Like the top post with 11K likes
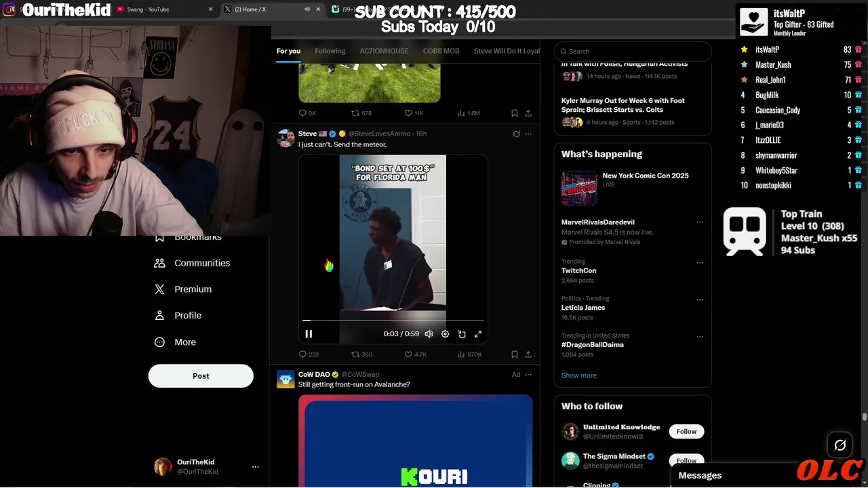This screenshot has height=488, width=868. coord(414,113)
